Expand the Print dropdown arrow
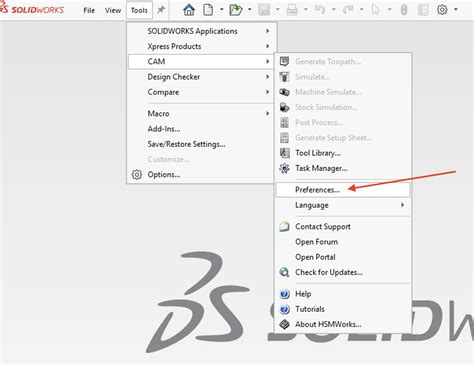 306,10
